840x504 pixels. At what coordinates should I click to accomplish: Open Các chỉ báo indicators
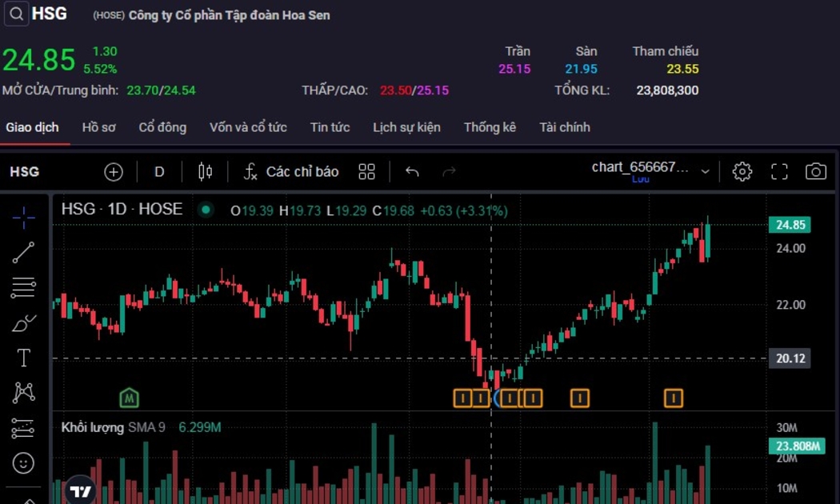click(x=291, y=172)
